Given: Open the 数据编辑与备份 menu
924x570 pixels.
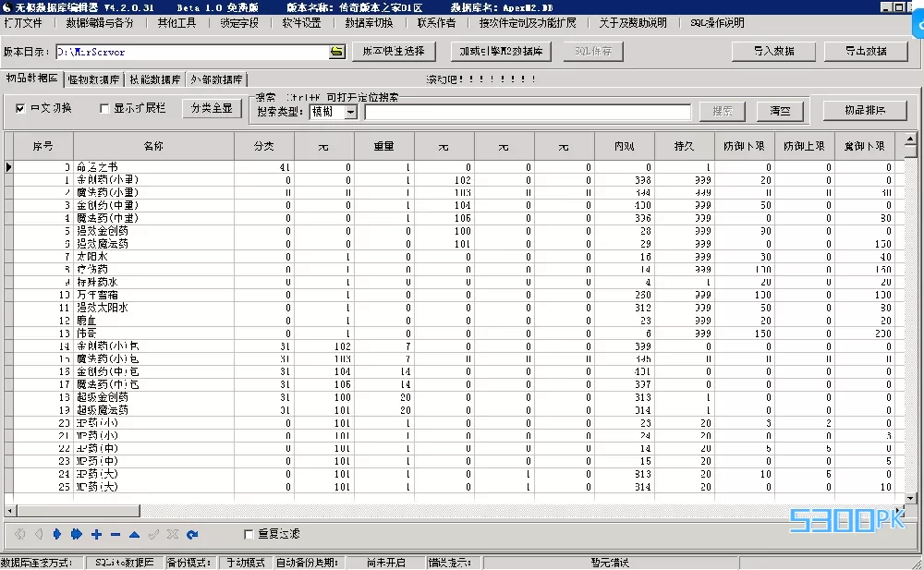Looking at the screenshot, I should coord(100,23).
